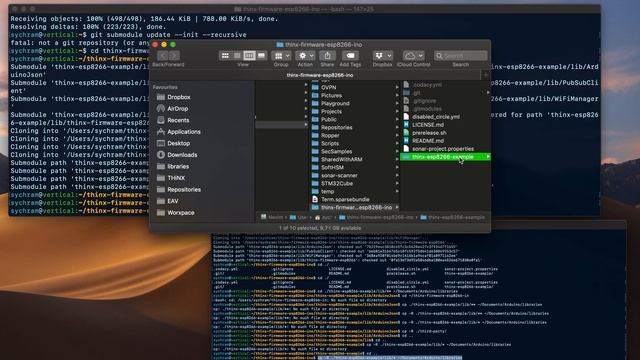Switch Finder to column view
640x360 pixels.
point(249,56)
